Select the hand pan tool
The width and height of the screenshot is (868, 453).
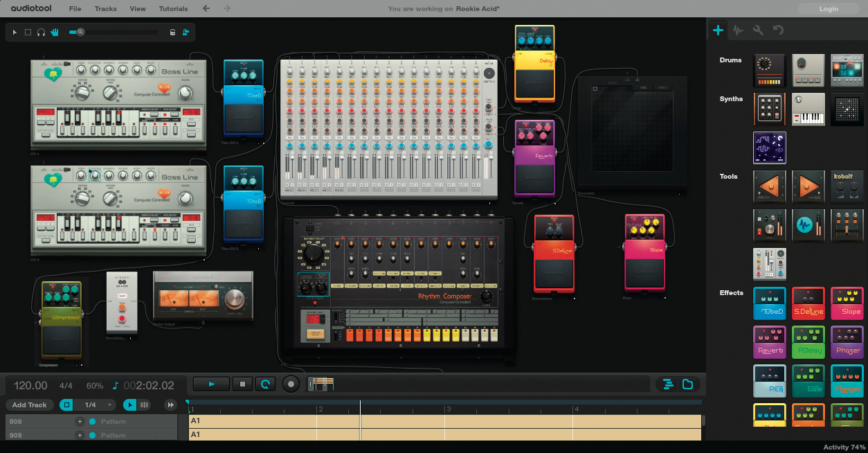(x=54, y=32)
